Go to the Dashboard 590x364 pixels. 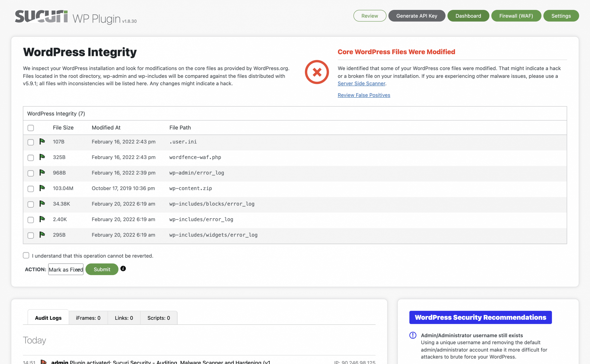(x=468, y=16)
